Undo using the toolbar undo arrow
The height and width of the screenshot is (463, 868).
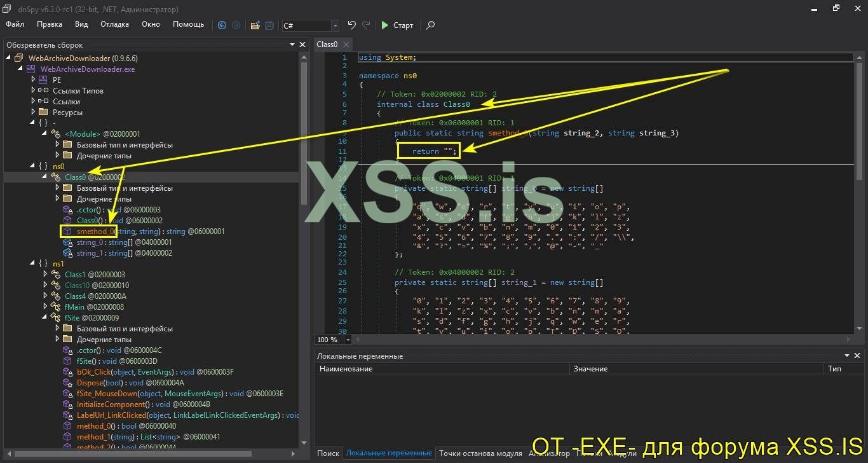coord(352,25)
